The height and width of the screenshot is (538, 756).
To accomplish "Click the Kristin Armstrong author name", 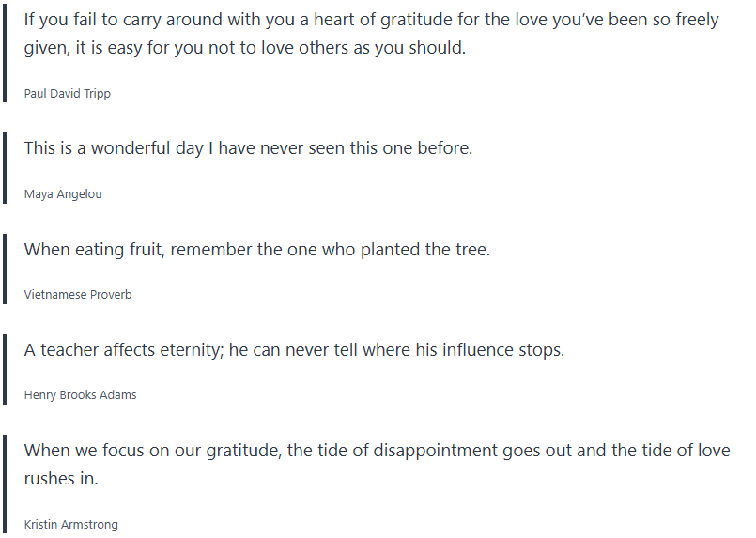I will coord(71,525).
